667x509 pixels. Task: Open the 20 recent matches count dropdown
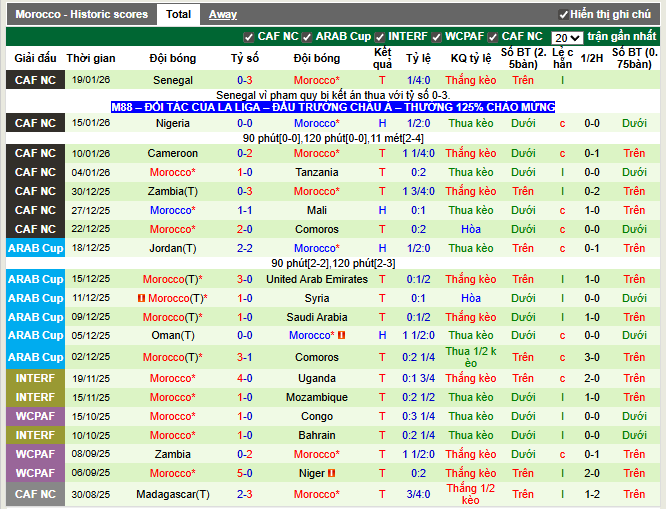click(567, 36)
